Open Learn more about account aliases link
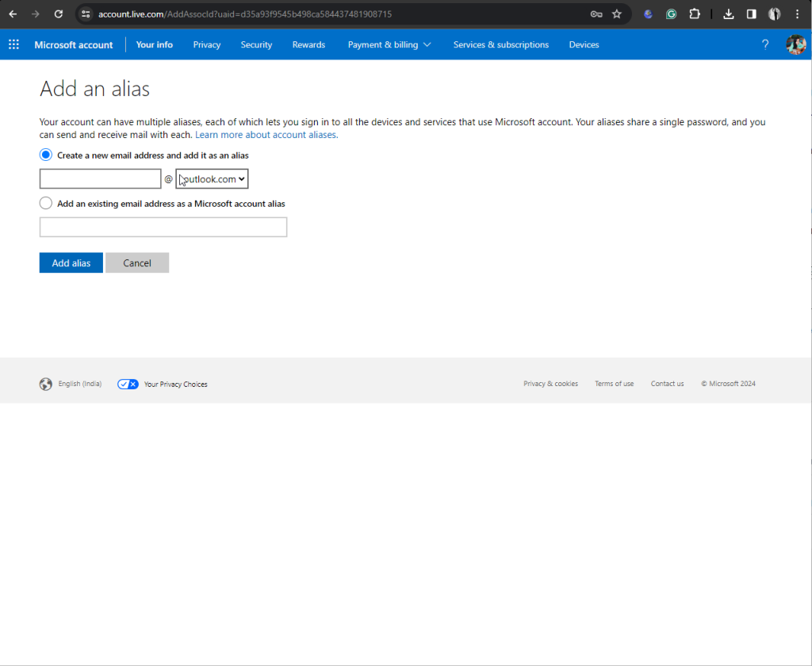 point(266,135)
